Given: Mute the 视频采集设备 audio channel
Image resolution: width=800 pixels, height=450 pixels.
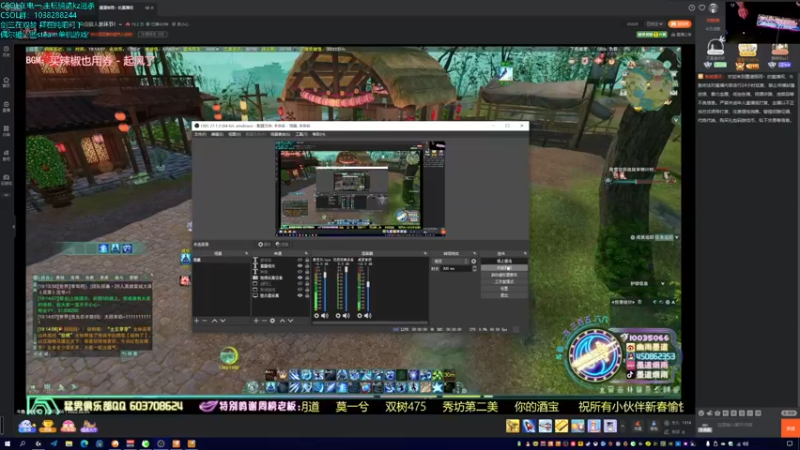Looking at the screenshot, I should 346,316.
